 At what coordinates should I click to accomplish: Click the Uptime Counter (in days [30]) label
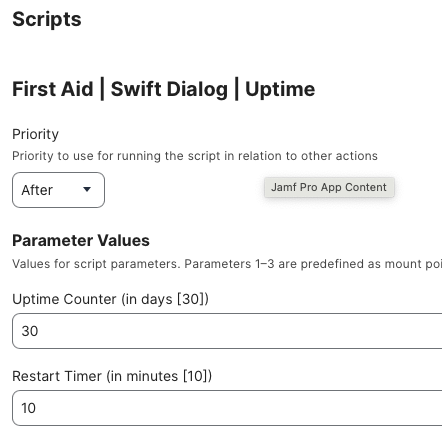(x=111, y=299)
